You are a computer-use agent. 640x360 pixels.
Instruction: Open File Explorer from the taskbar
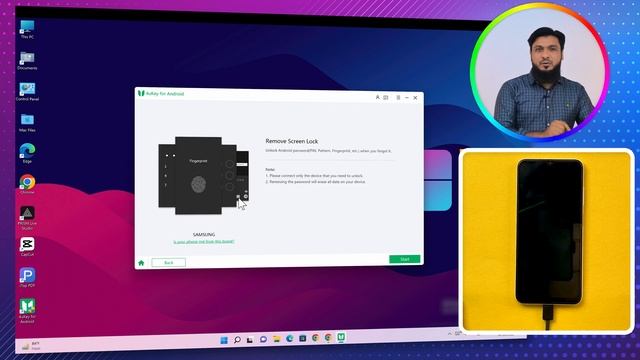[x=276, y=339]
